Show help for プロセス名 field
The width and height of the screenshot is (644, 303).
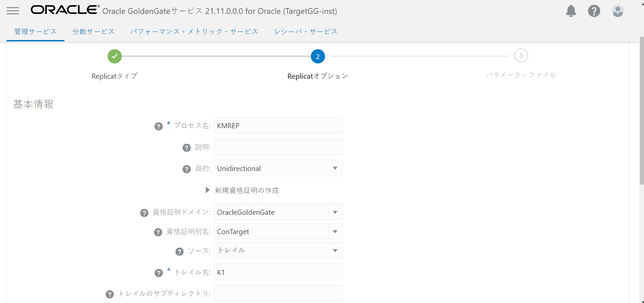click(x=158, y=126)
